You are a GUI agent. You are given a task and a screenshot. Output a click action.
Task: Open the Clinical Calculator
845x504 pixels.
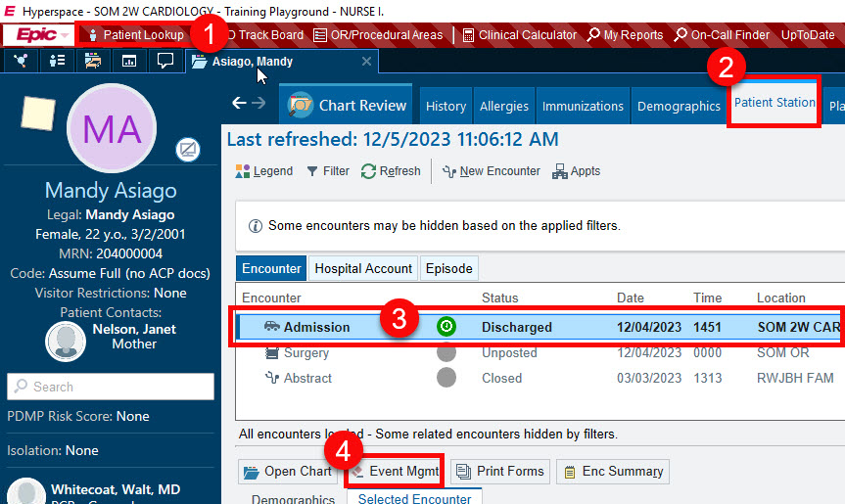519,35
